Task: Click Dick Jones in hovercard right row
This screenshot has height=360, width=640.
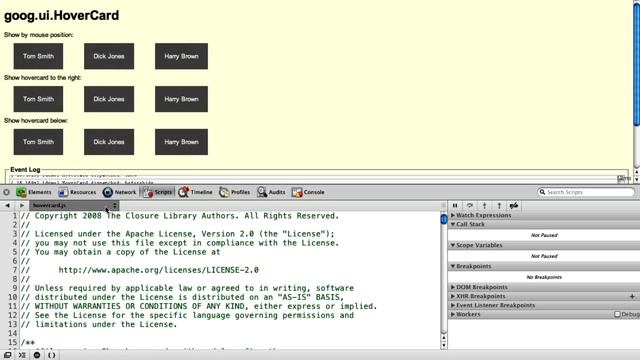Action: tap(109, 99)
